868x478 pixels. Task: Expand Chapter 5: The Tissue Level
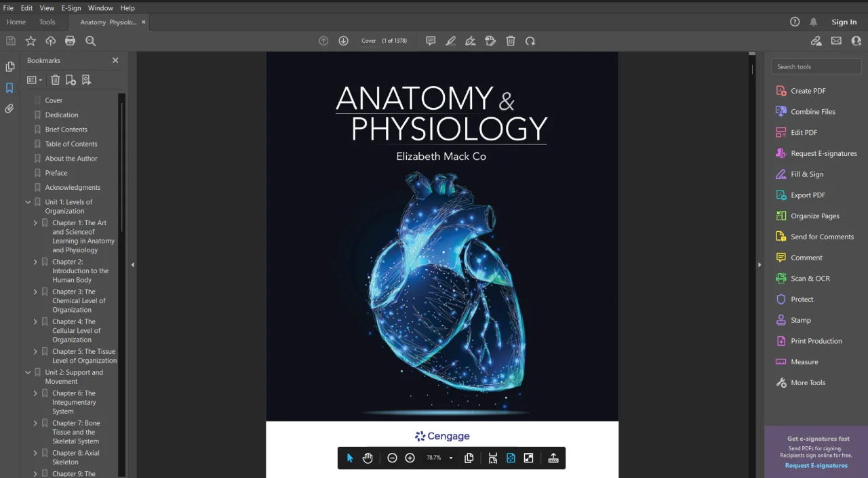[35, 351]
